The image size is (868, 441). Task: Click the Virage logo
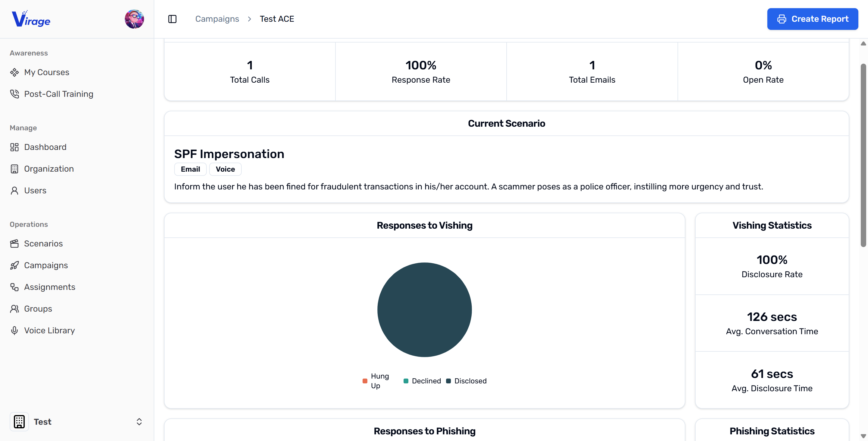(31, 19)
